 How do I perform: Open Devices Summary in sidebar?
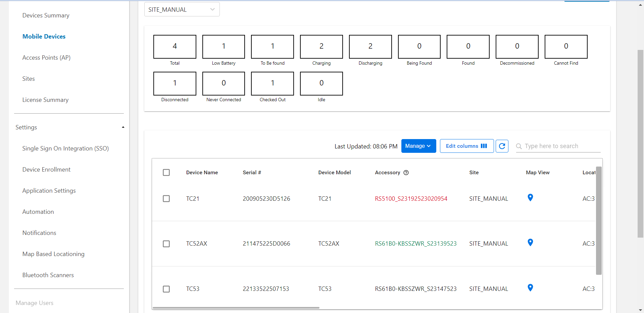pos(46,15)
